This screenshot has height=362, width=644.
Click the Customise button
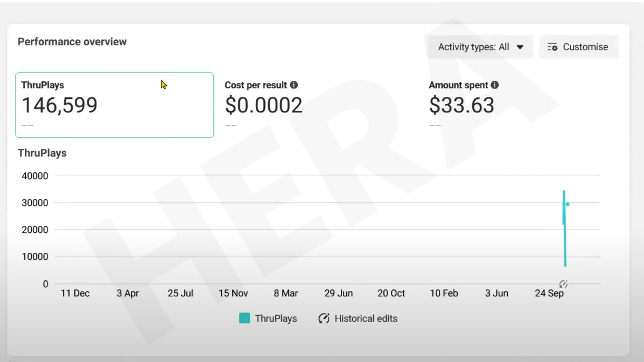[579, 47]
